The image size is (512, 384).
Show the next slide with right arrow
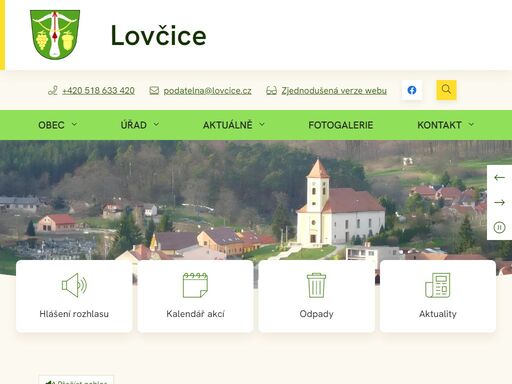[499, 202]
